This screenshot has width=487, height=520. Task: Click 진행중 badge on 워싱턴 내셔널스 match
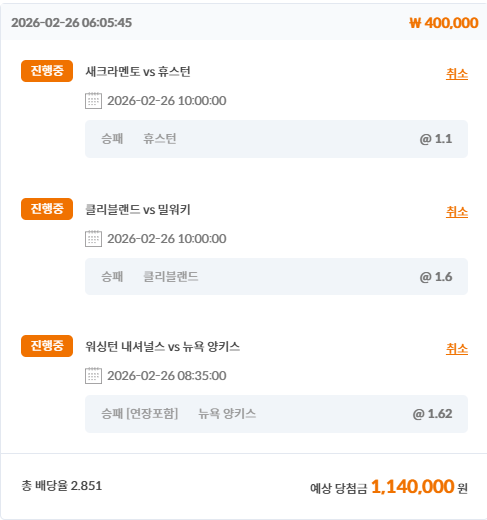[x=47, y=346]
